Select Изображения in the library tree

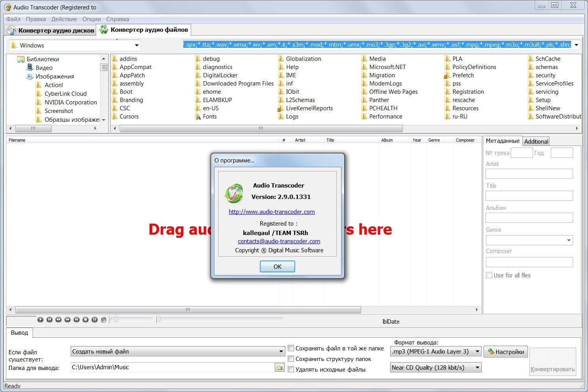(x=55, y=77)
